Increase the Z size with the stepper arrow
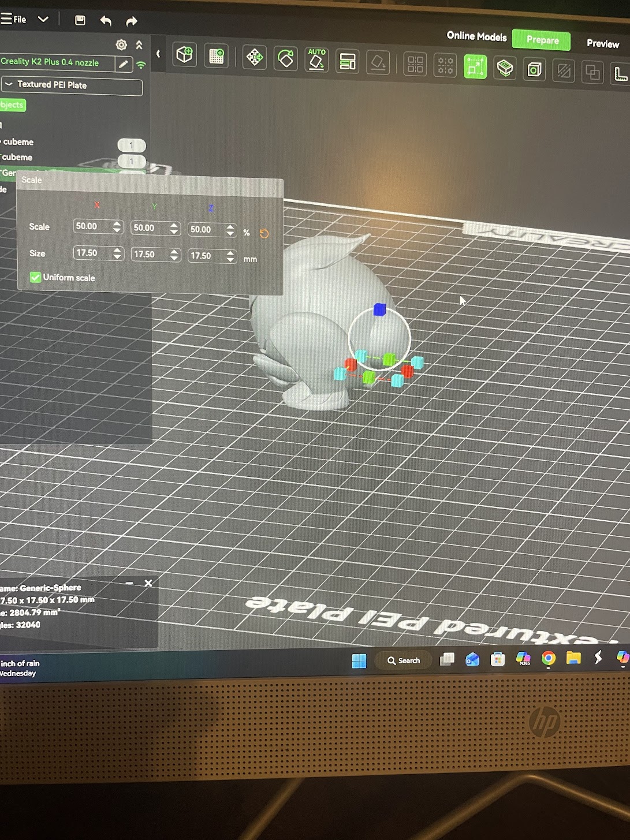This screenshot has width=630, height=840. pyautogui.click(x=230, y=252)
